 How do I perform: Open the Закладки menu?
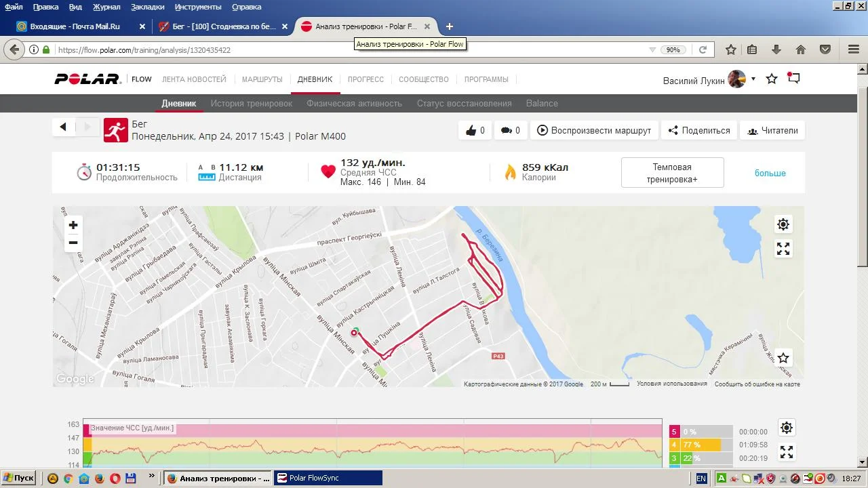[x=147, y=7]
